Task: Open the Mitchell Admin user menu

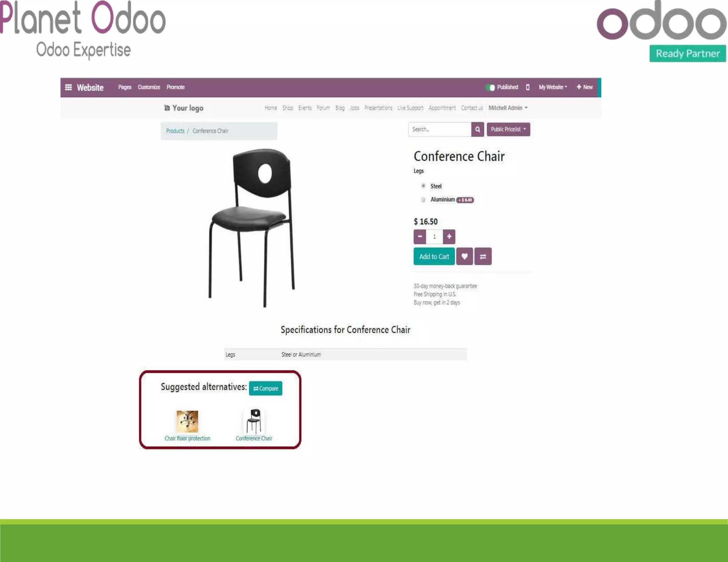Action: [x=508, y=108]
